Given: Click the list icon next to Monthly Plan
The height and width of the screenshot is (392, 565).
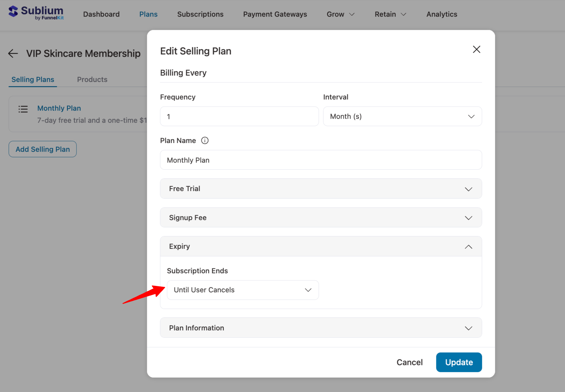Looking at the screenshot, I should pyautogui.click(x=23, y=109).
